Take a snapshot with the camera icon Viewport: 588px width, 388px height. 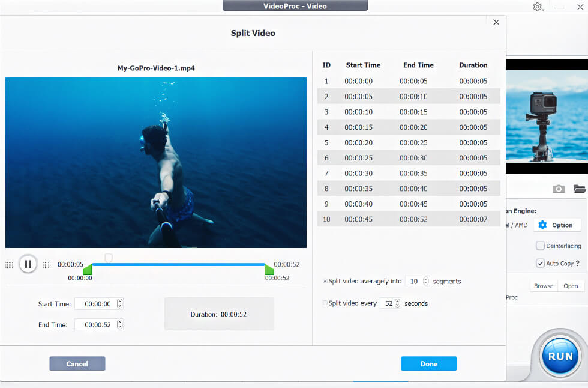point(559,189)
